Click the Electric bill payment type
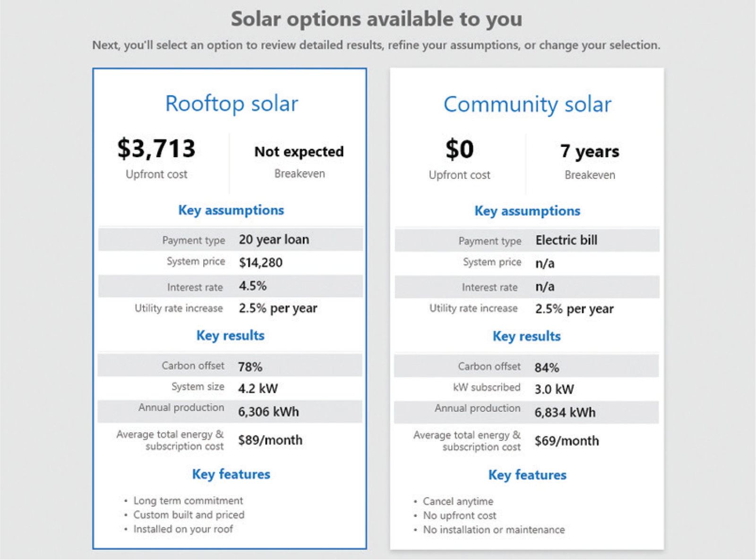Screen dimensions: 756x560 566,240
